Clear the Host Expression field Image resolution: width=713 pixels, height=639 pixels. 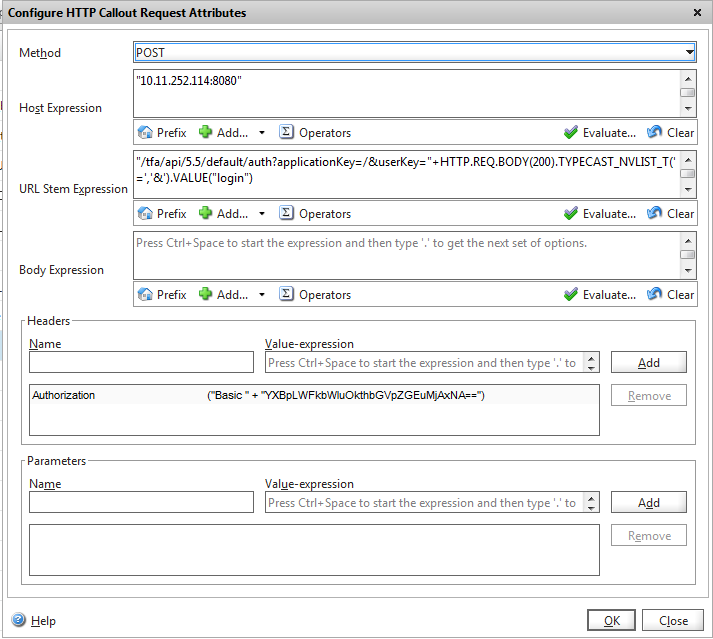(x=670, y=132)
